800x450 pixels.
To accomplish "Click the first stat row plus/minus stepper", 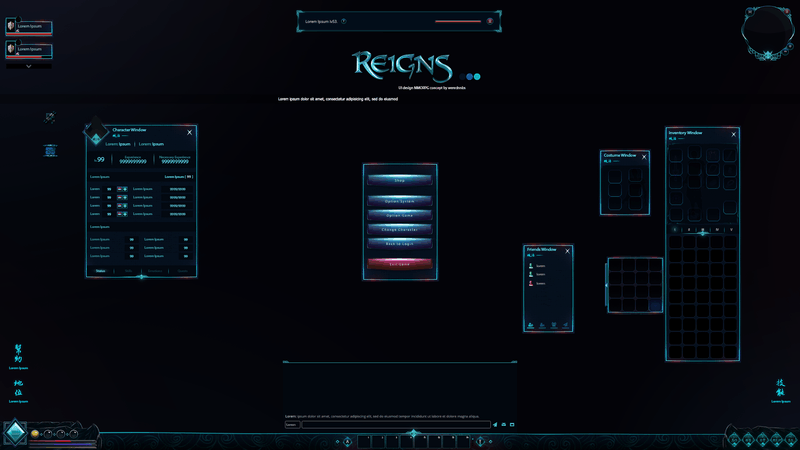I will click(x=122, y=189).
